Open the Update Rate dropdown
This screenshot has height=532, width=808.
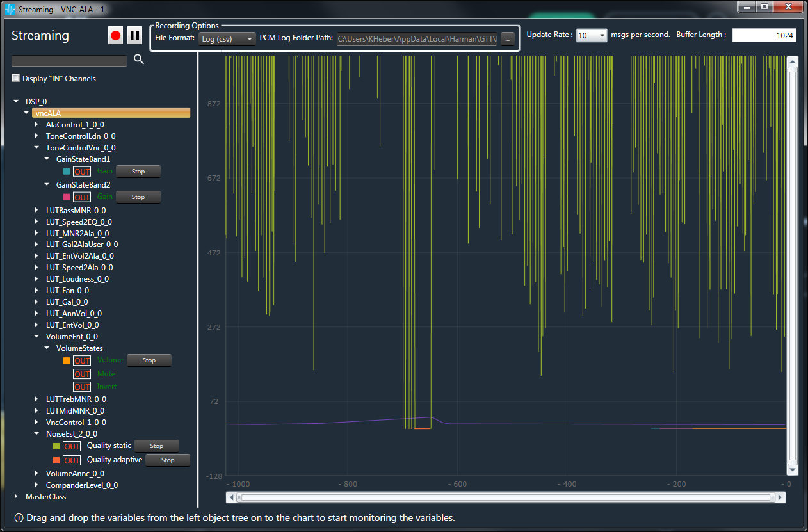[x=592, y=35]
